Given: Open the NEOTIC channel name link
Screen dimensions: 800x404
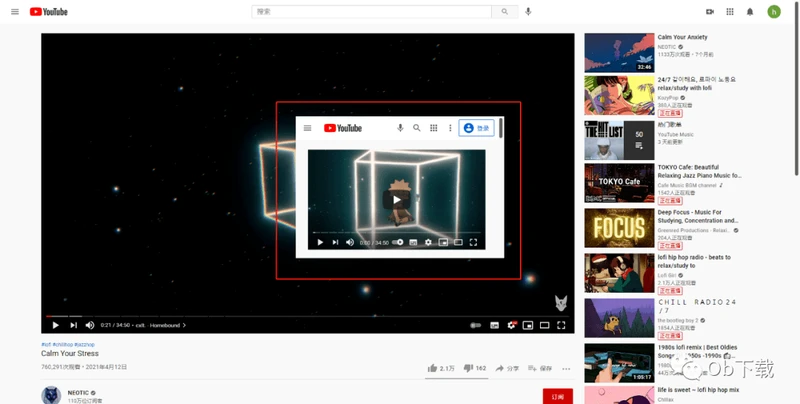Looking at the screenshot, I should coord(78,393).
